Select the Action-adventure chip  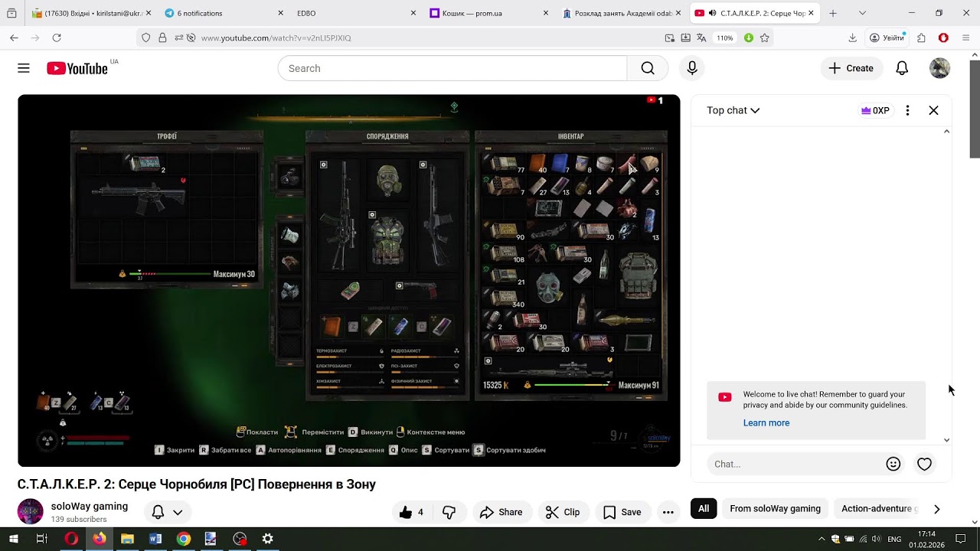[x=877, y=508]
